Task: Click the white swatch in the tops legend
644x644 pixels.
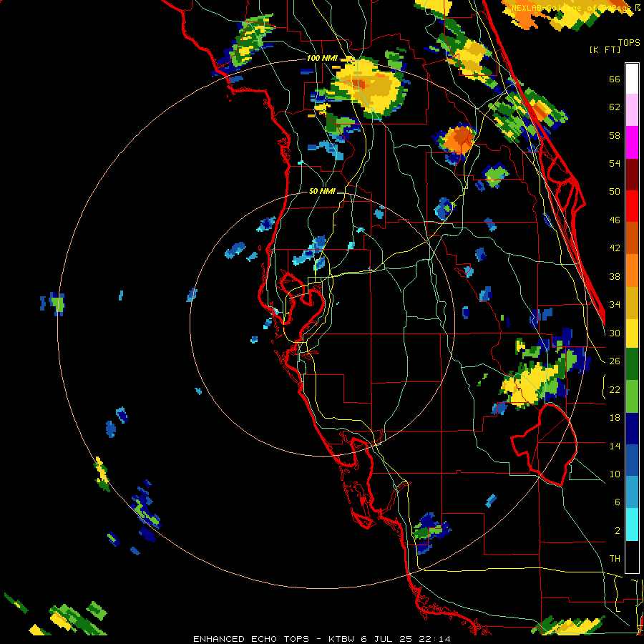Action: tap(632, 79)
